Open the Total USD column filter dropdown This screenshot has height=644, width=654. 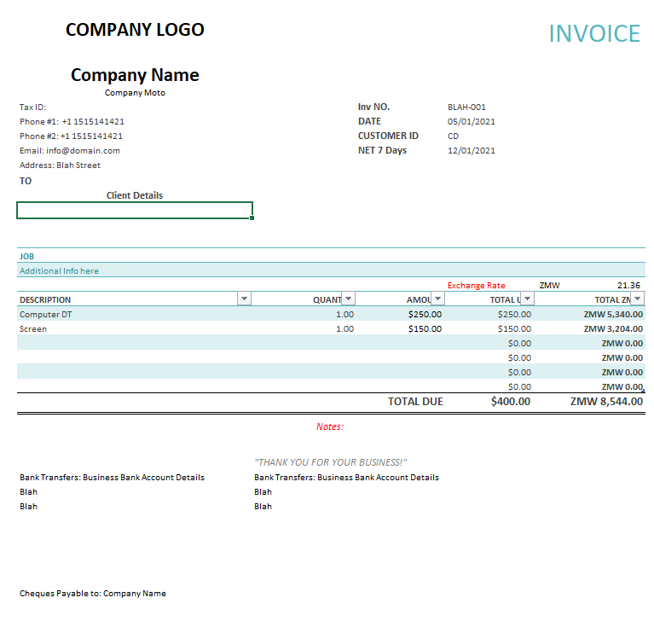(527, 299)
